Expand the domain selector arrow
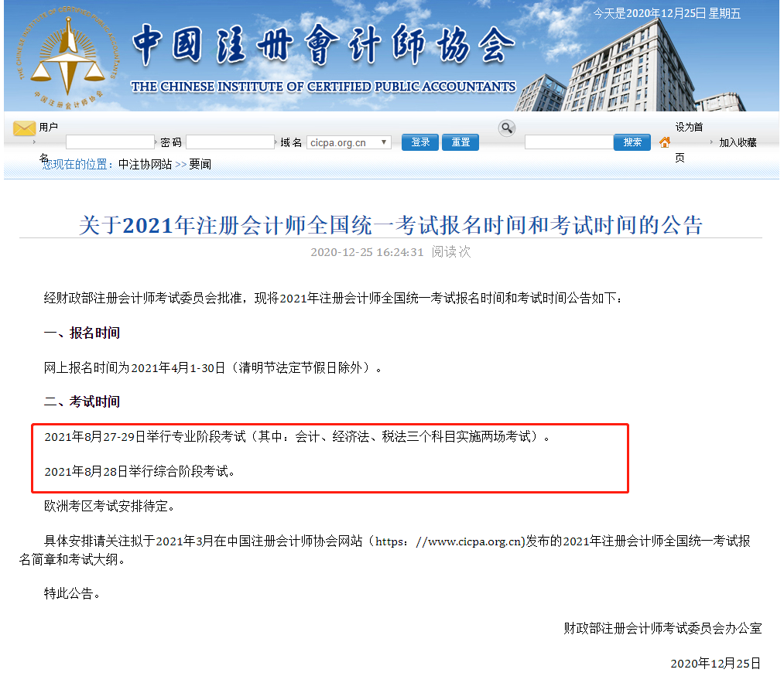784x683 pixels. (x=384, y=142)
